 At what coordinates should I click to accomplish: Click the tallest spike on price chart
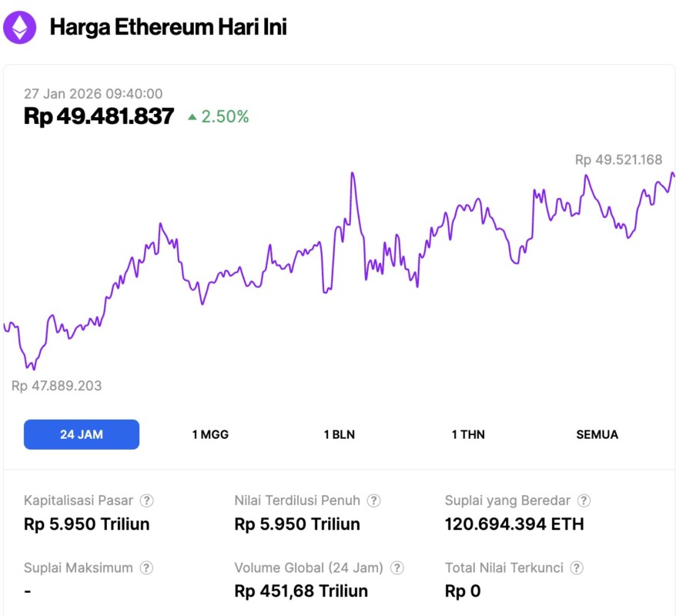353,174
